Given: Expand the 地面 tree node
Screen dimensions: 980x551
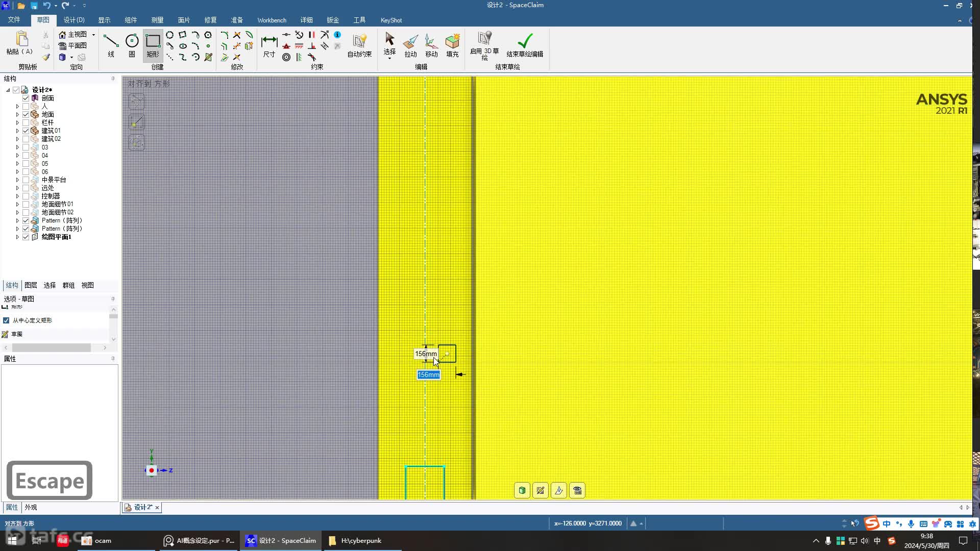Looking at the screenshot, I should [17, 114].
